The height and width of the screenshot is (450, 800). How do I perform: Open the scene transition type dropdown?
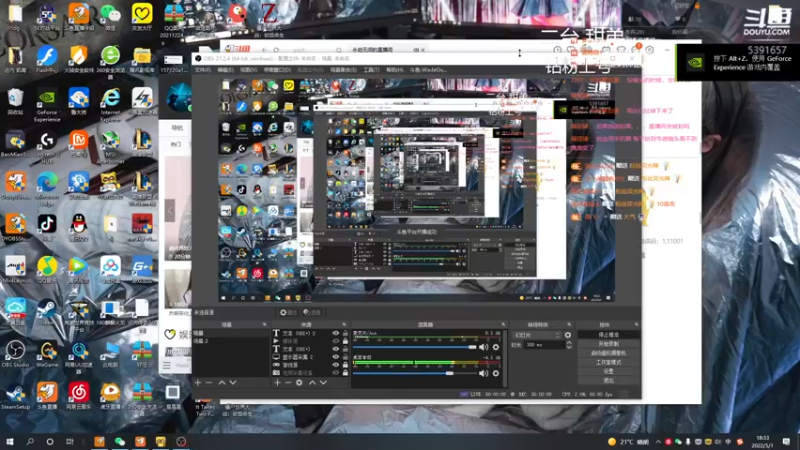536,335
